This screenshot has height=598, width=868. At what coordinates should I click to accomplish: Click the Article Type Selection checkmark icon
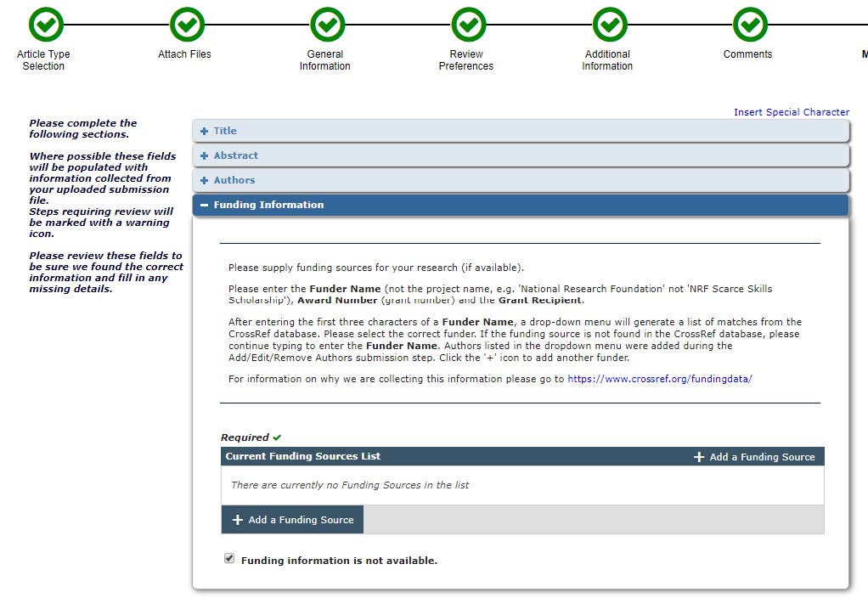pyautogui.click(x=46, y=25)
